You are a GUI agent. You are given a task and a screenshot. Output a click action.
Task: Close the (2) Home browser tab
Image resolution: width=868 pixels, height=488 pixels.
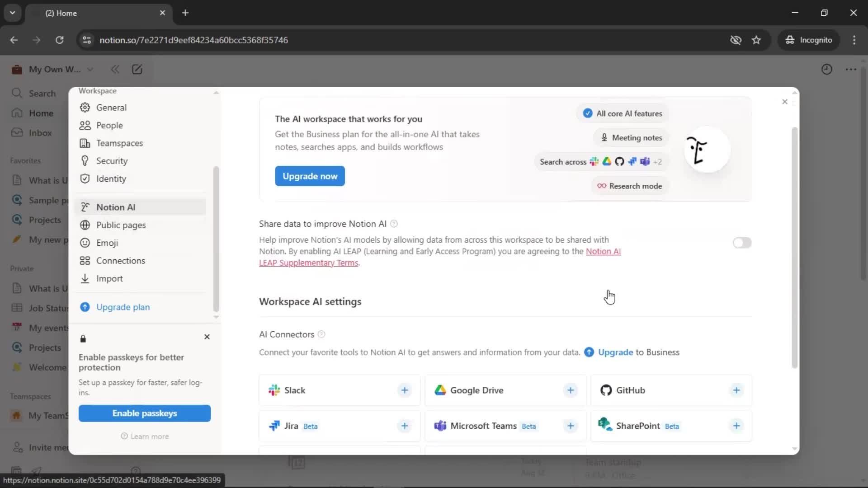[162, 13]
